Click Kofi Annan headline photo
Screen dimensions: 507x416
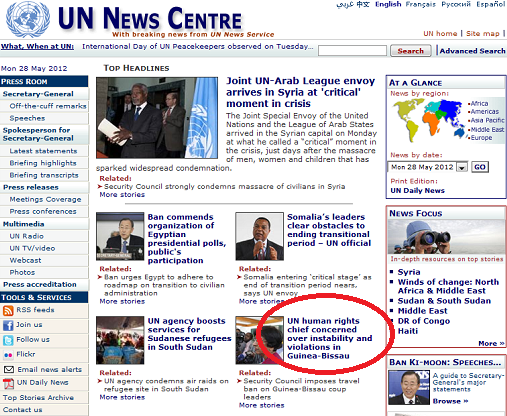pyautogui.click(x=157, y=118)
